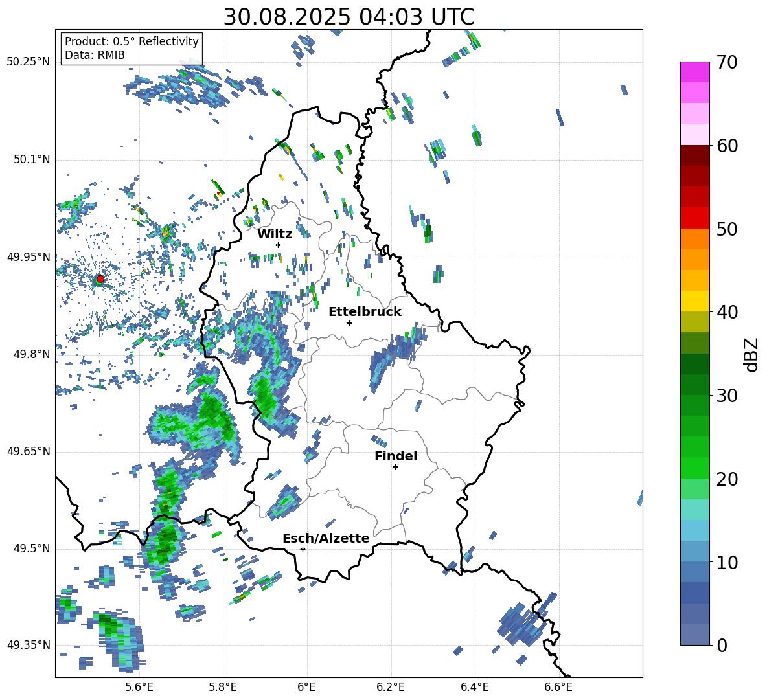Pick the magenta swatch below the 70 dBZ tick
The width and height of the screenshot is (767, 700).
694,72
